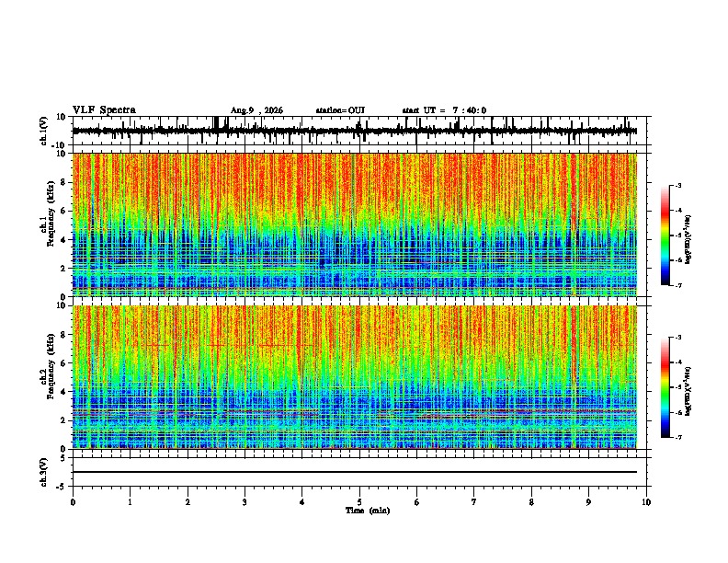Viewport: 728px width, 563px height.
Task: Click time axis tick label "8"
Action: (x=531, y=502)
